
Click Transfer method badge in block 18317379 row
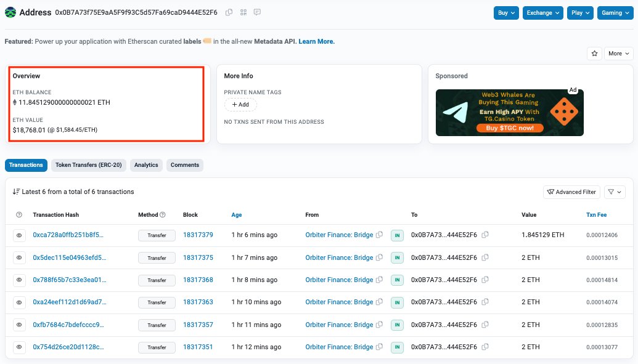[x=157, y=235]
